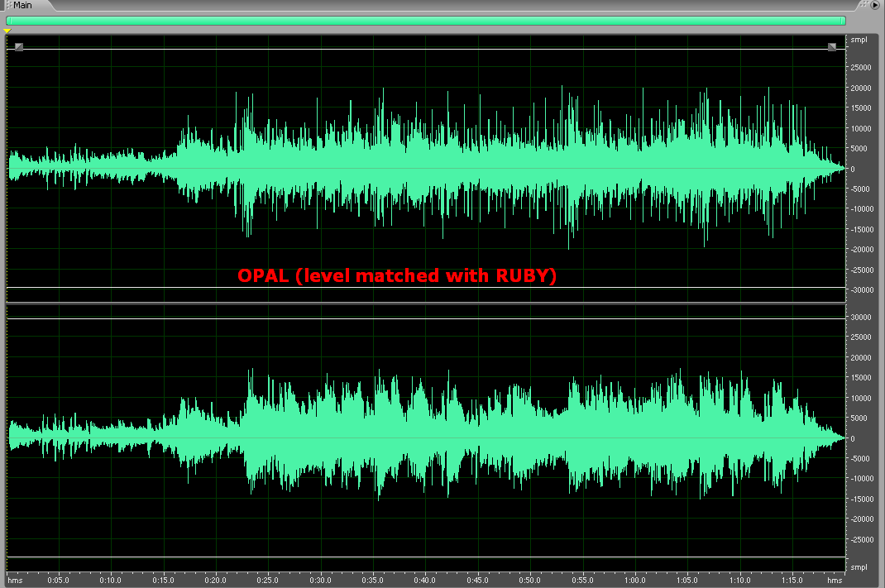
Task: Click the green zoom navigation bar
Action: 426,21
